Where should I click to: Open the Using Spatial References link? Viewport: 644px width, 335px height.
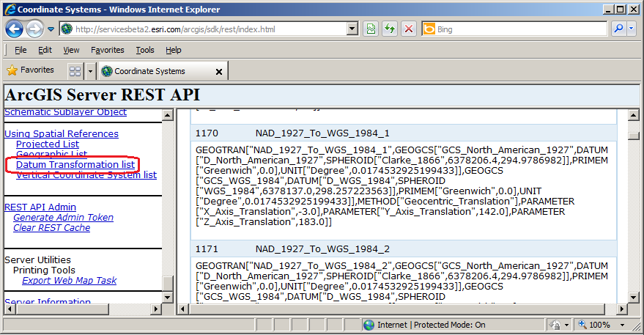[x=62, y=134]
